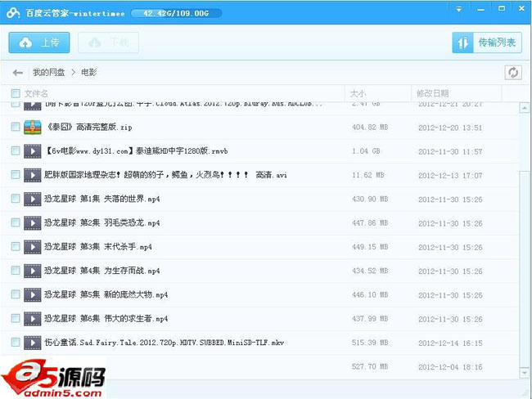
Task: Select file 恐龙星球 第4集 为生存而战.mp4
Action: click(x=101, y=271)
